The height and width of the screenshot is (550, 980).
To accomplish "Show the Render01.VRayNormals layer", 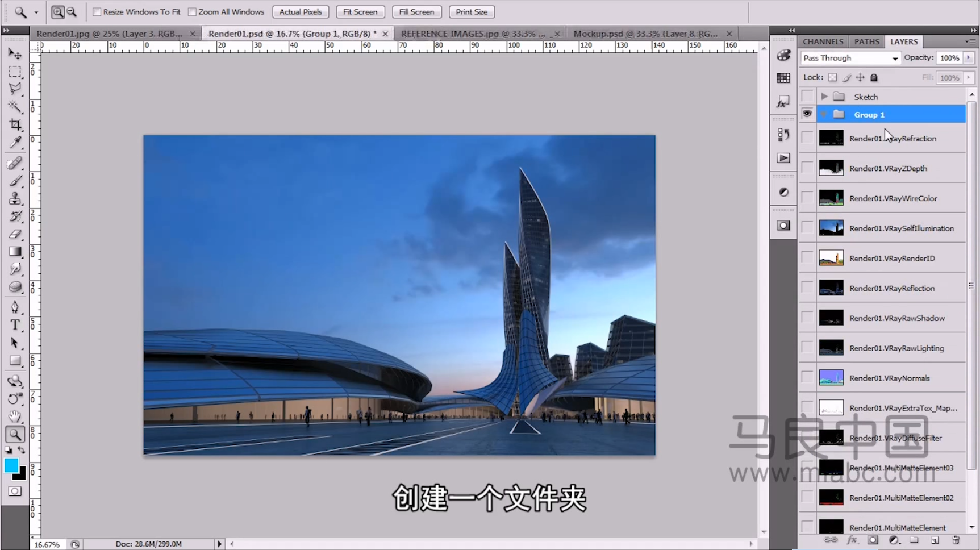I will [807, 378].
